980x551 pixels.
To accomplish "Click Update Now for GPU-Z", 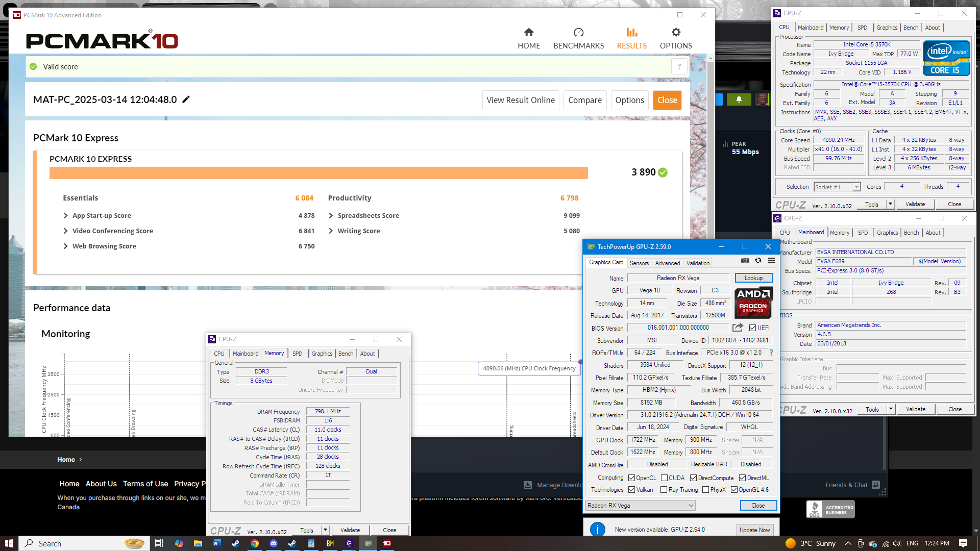I will pos(754,530).
